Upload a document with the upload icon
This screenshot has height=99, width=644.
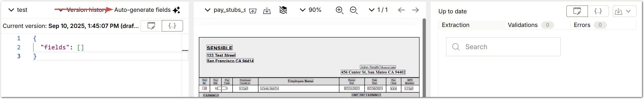tap(253, 11)
